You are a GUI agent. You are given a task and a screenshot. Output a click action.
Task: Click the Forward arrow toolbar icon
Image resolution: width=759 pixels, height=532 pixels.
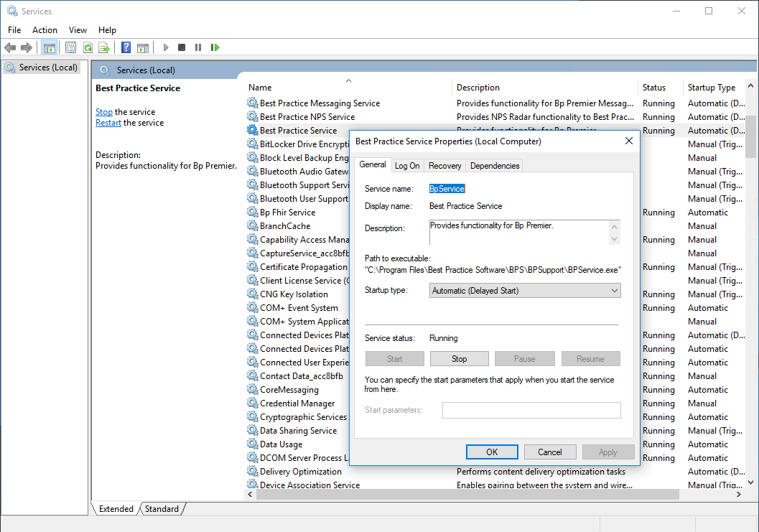pyautogui.click(x=27, y=47)
